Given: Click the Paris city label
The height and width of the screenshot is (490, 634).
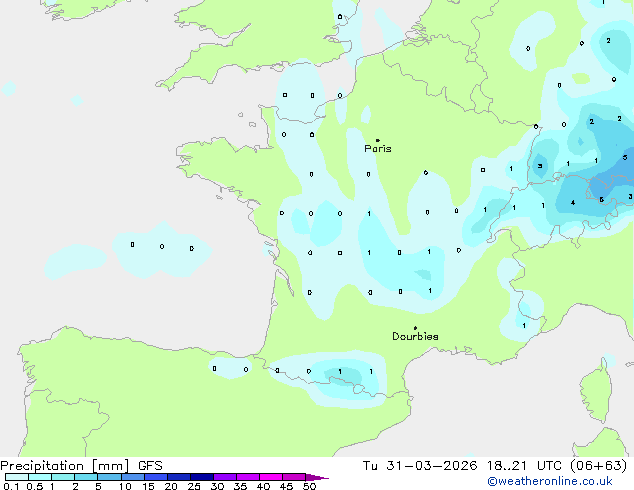Looking at the screenshot, I should (378, 149).
